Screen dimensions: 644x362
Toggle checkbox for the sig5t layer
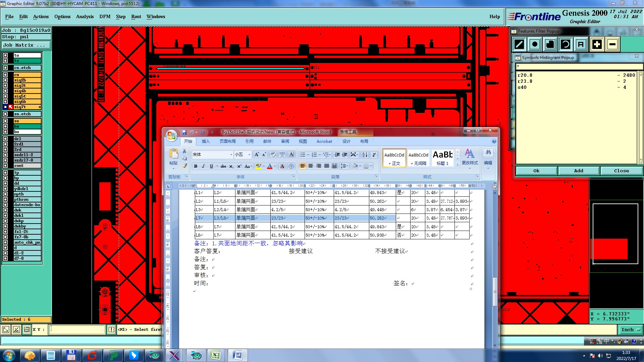tap(5, 96)
